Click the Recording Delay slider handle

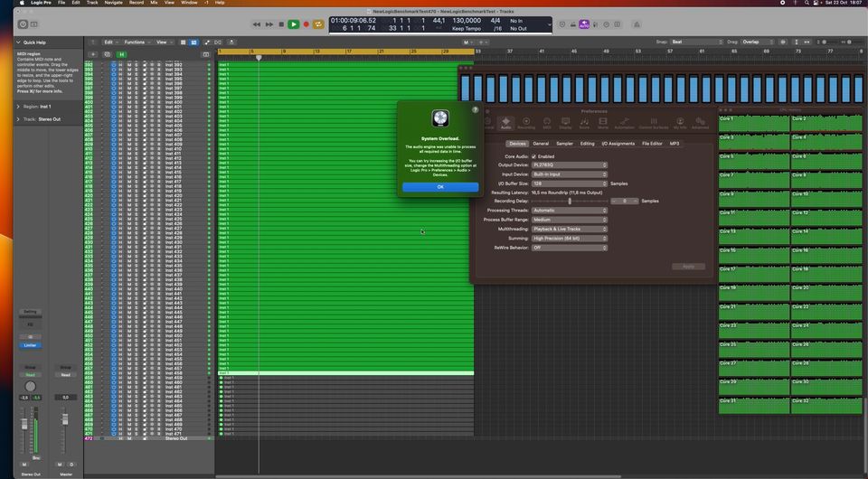click(x=570, y=202)
